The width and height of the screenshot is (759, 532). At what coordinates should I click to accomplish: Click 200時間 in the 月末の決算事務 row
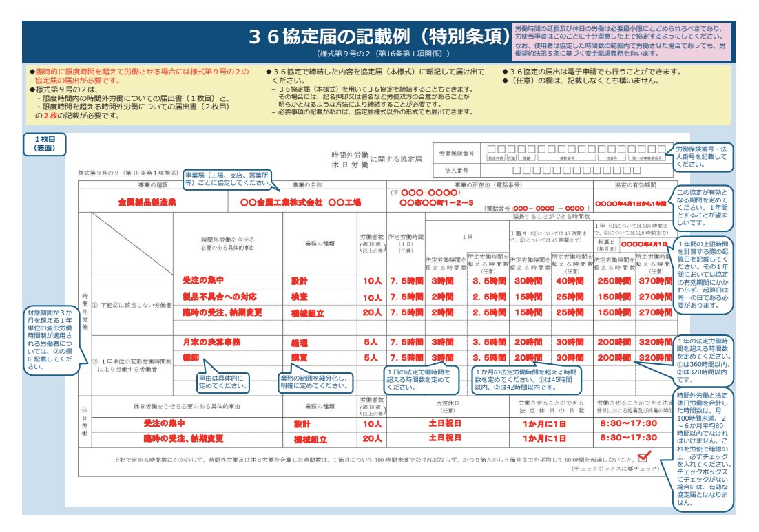[x=613, y=342]
